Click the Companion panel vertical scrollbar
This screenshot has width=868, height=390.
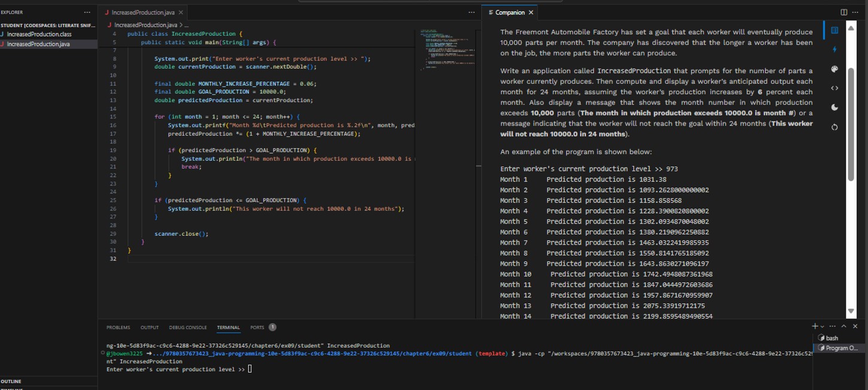click(851, 124)
